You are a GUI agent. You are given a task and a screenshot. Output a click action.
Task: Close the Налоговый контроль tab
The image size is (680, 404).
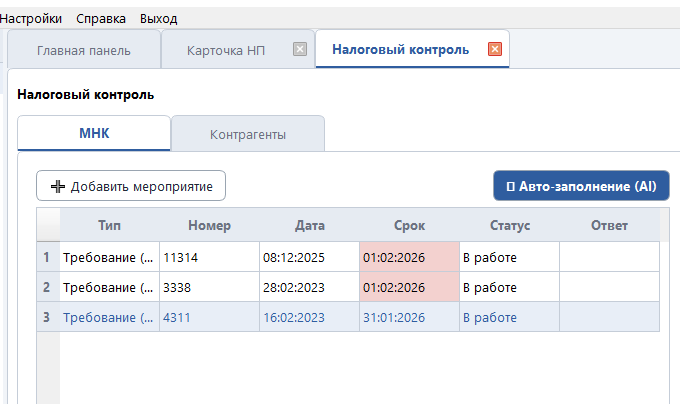tap(494, 49)
